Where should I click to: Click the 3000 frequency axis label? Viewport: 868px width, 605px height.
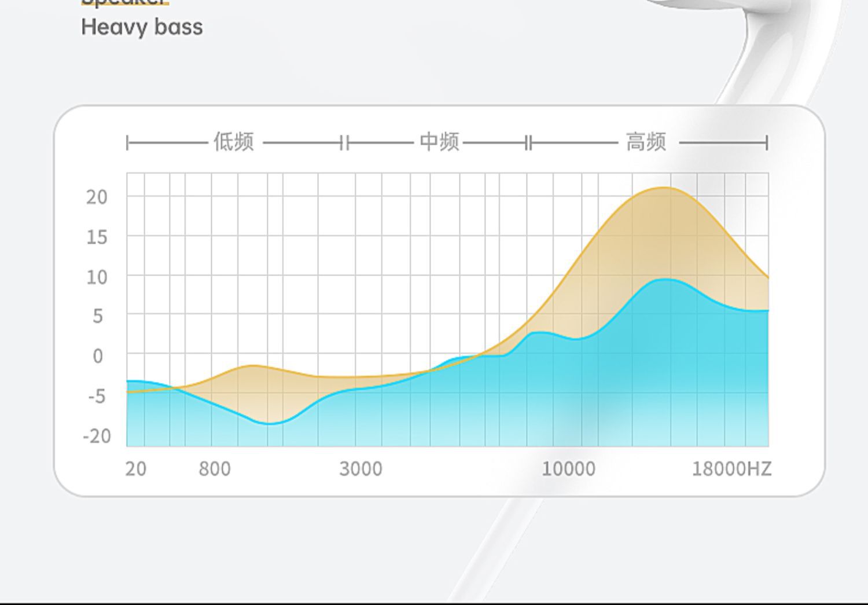[x=361, y=468]
